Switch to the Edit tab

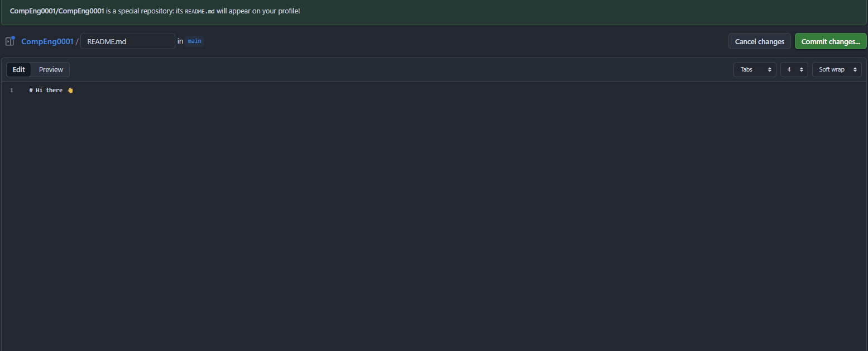[x=19, y=70]
